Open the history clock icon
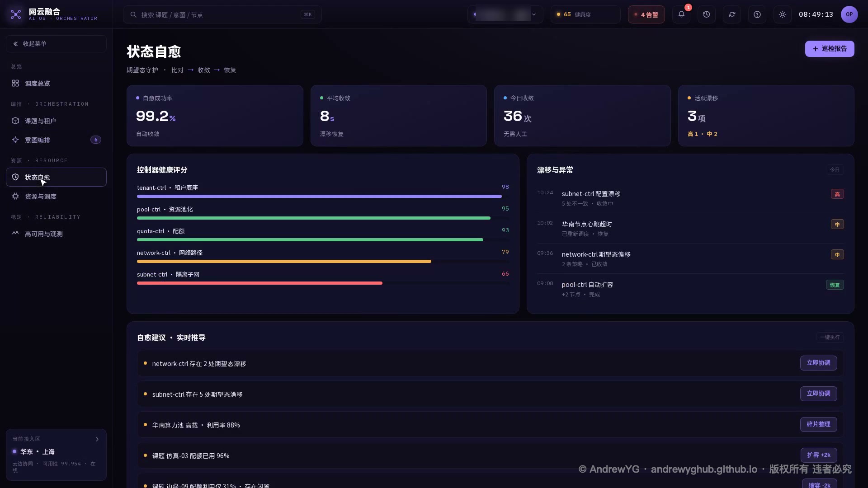The width and height of the screenshot is (868, 488). (707, 14)
